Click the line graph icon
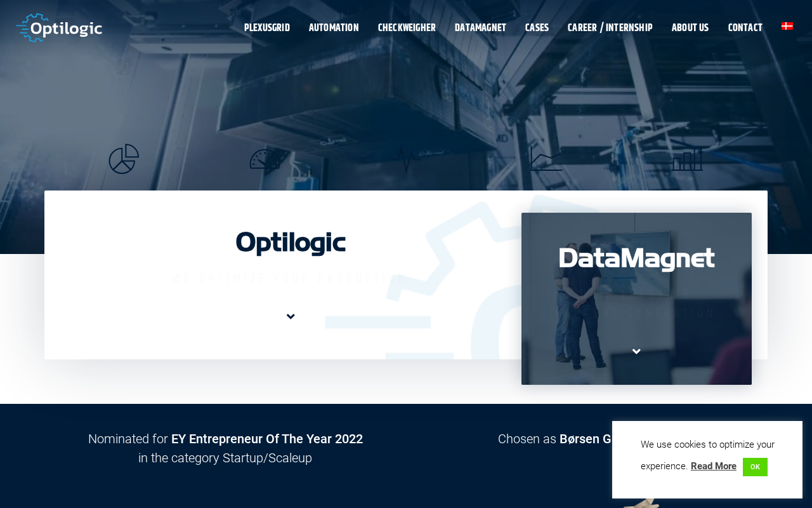Screen dimensions: 812x508 (x=546, y=159)
